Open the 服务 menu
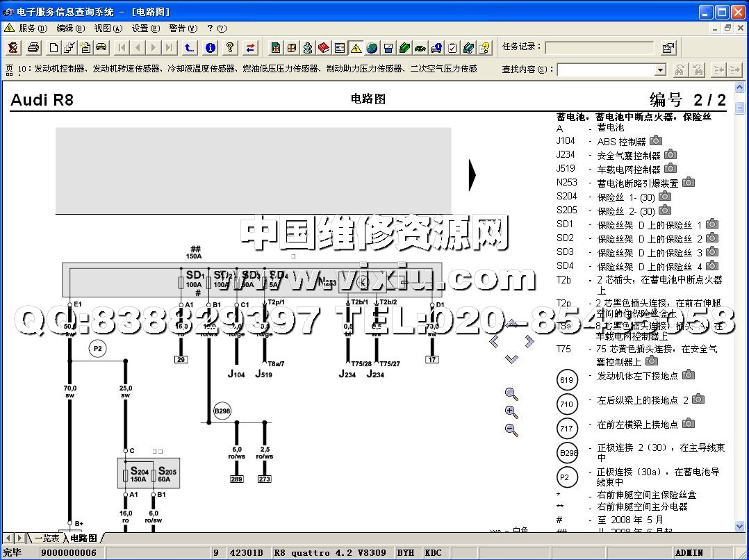The height and width of the screenshot is (560, 749). [x=33, y=28]
